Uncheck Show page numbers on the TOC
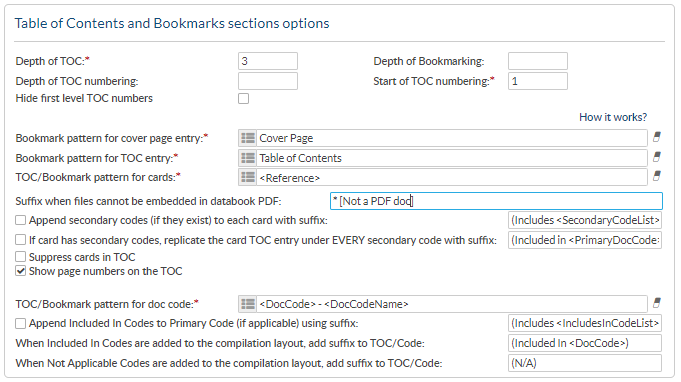 click(x=20, y=271)
